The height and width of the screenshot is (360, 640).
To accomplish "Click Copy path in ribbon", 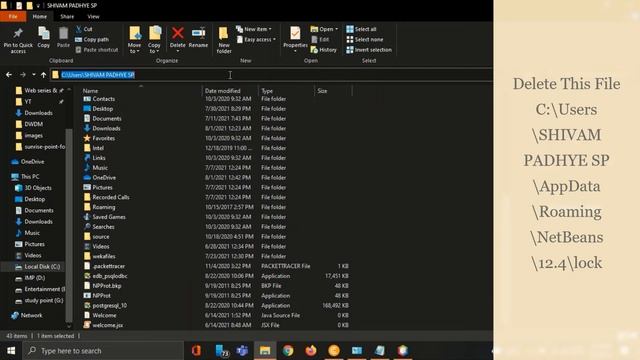I will (x=92, y=40).
